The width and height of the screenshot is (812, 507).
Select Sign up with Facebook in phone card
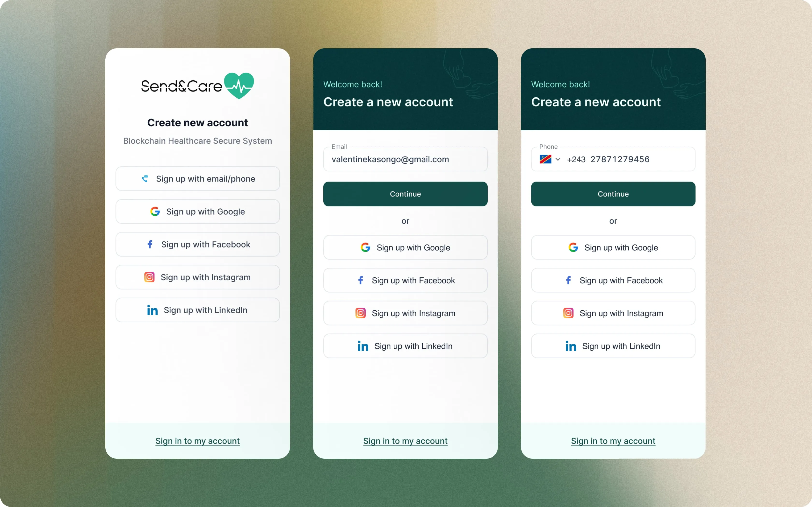[x=613, y=280]
